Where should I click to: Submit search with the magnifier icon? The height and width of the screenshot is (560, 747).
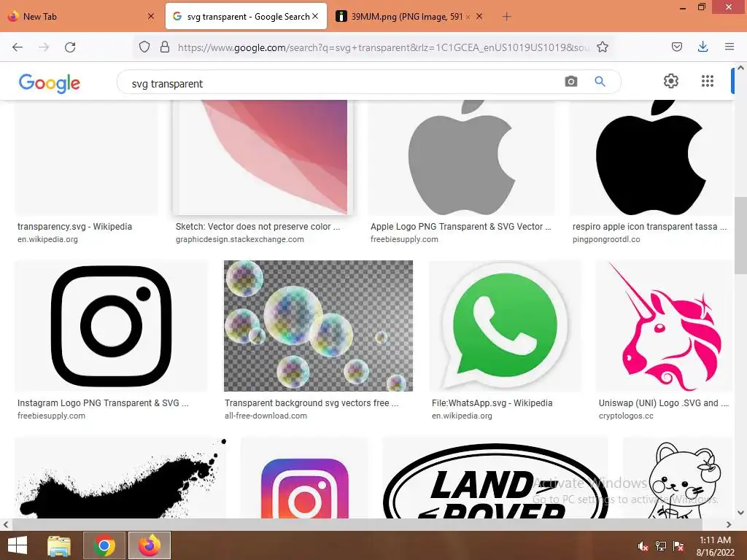600,82
